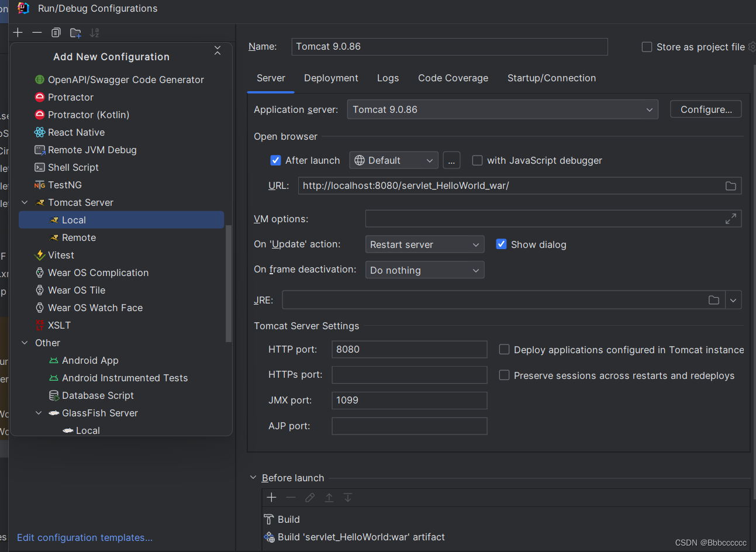Sort configurations alphabetically icon
This screenshot has height=552, width=756.
click(x=94, y=33)
